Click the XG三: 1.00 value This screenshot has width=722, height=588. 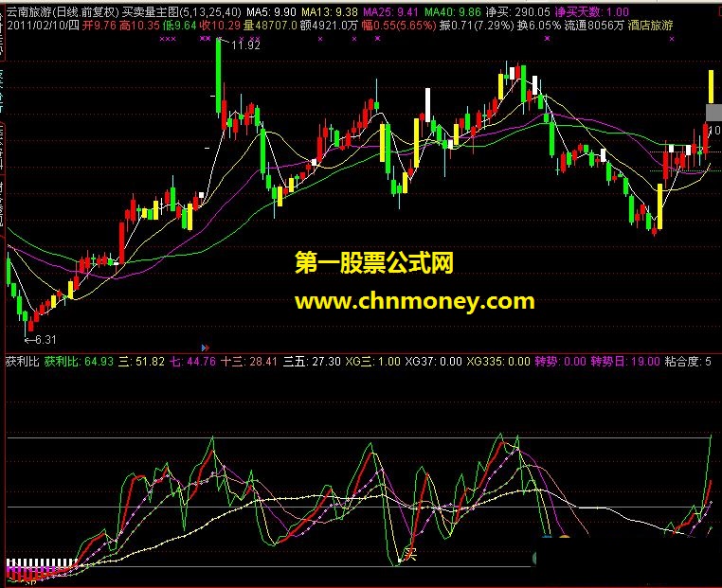click(x=373, y=361)
